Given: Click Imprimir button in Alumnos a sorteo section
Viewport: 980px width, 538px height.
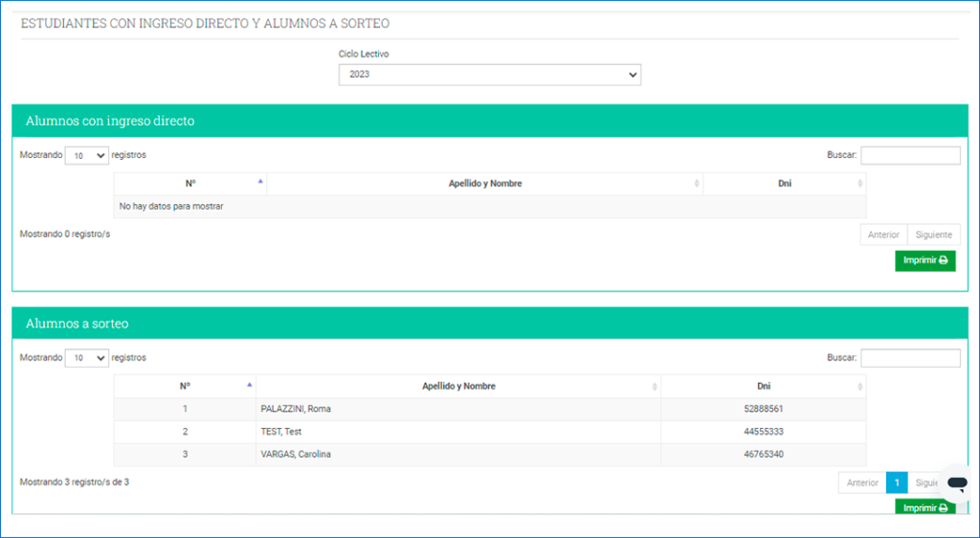Looking at the screenshot, I should click(x=924, y=508).
